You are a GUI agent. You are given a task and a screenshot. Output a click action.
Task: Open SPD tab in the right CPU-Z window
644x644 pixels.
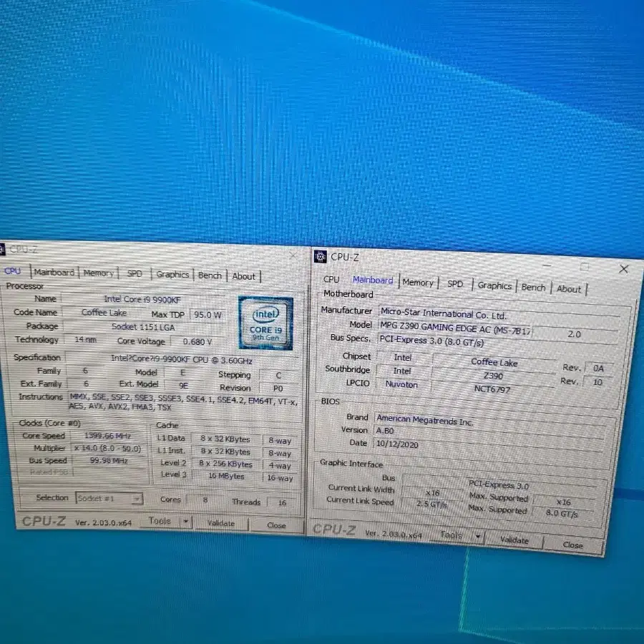[455, 284]
